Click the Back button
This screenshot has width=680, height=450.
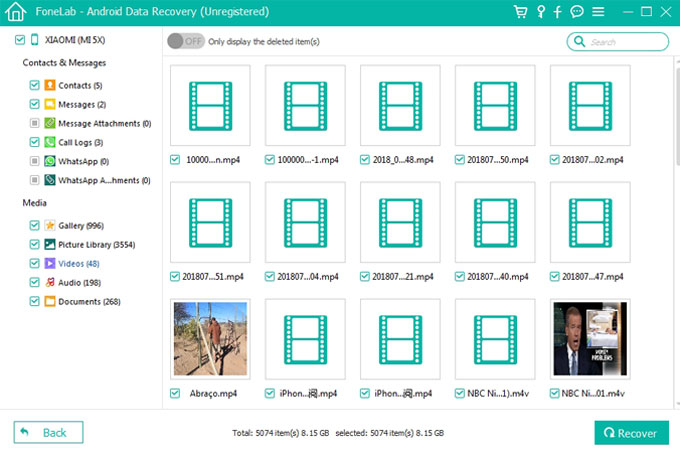coord(48,432)
